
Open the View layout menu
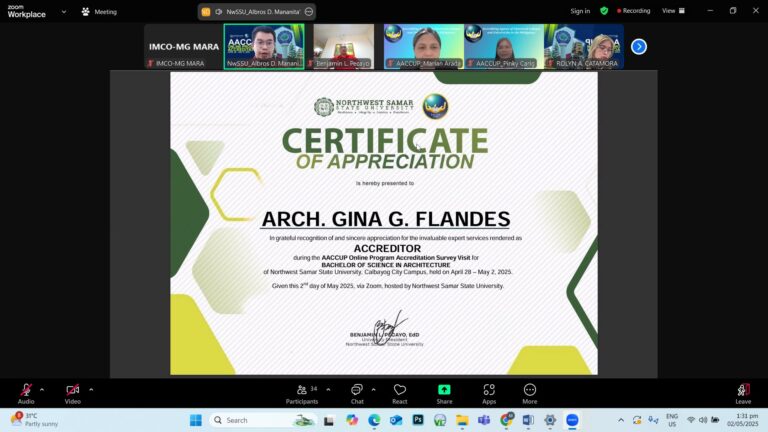tap(673, 11)
